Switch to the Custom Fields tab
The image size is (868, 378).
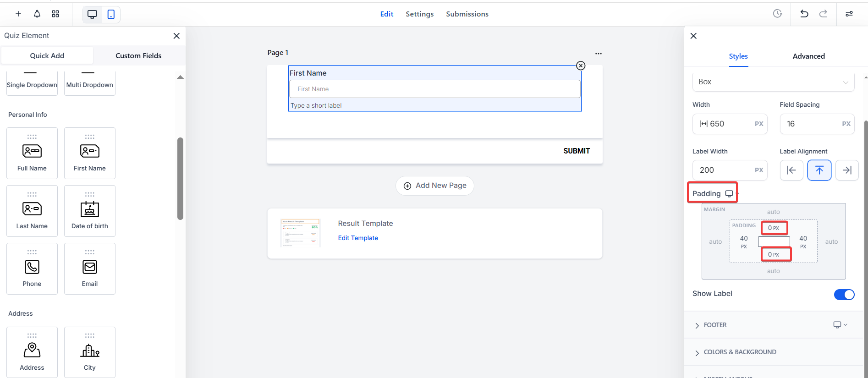point(138,56)
